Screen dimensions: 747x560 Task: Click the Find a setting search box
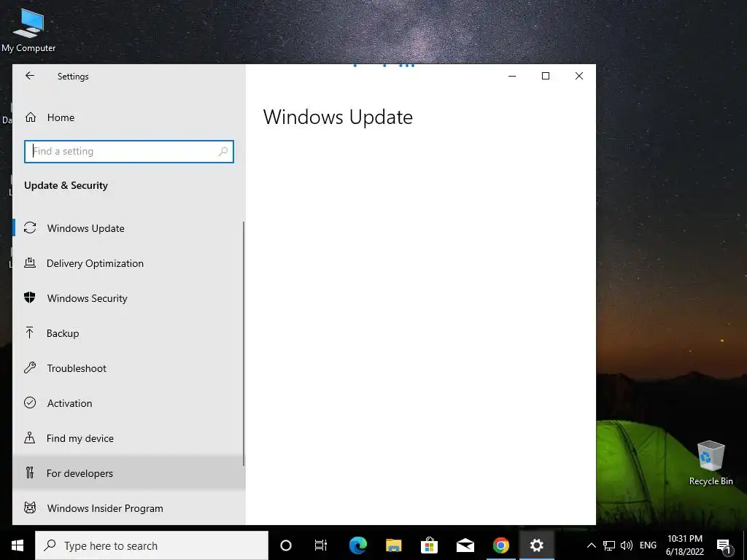(128, 152)
